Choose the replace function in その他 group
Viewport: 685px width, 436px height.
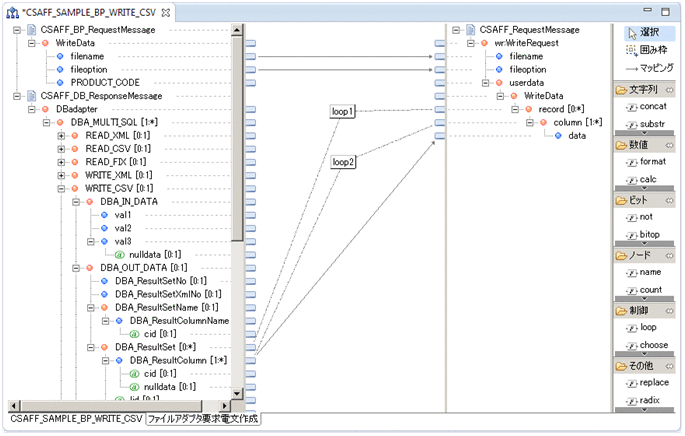click(650, 383)
